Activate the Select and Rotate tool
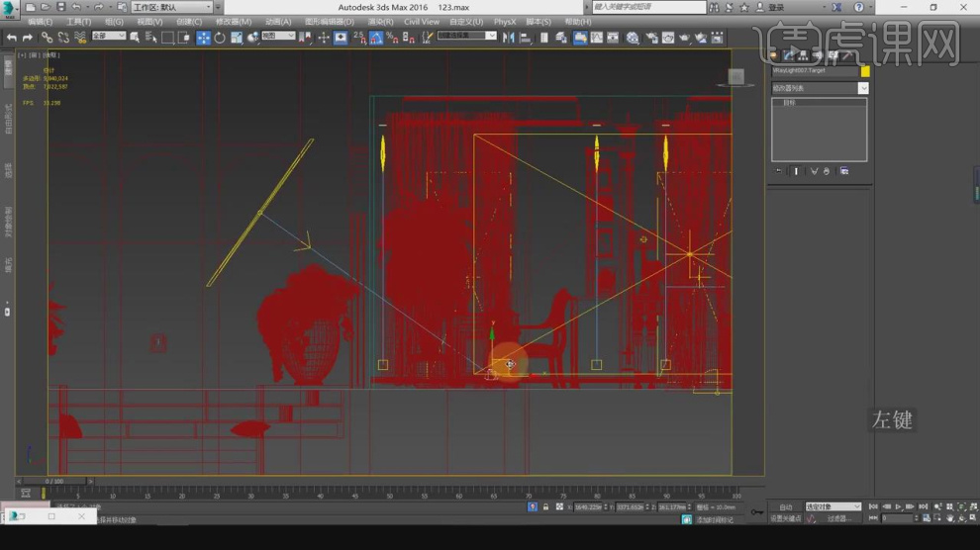The image size is (980, 550). pyautogui.click(x=220, y=38)
